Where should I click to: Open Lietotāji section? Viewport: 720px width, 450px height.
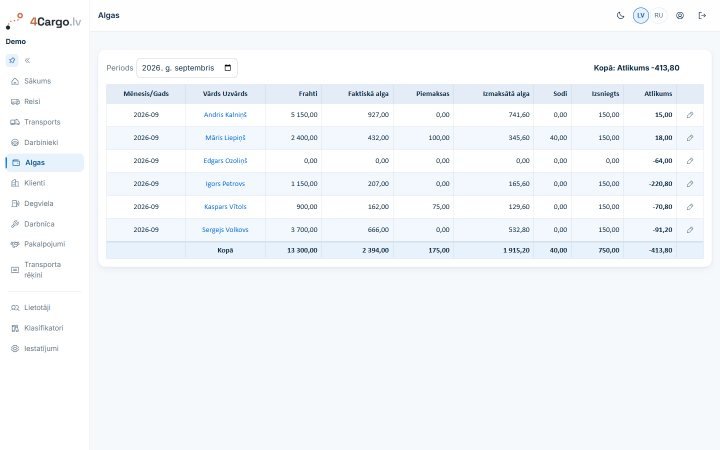click(x=45, y=308)
